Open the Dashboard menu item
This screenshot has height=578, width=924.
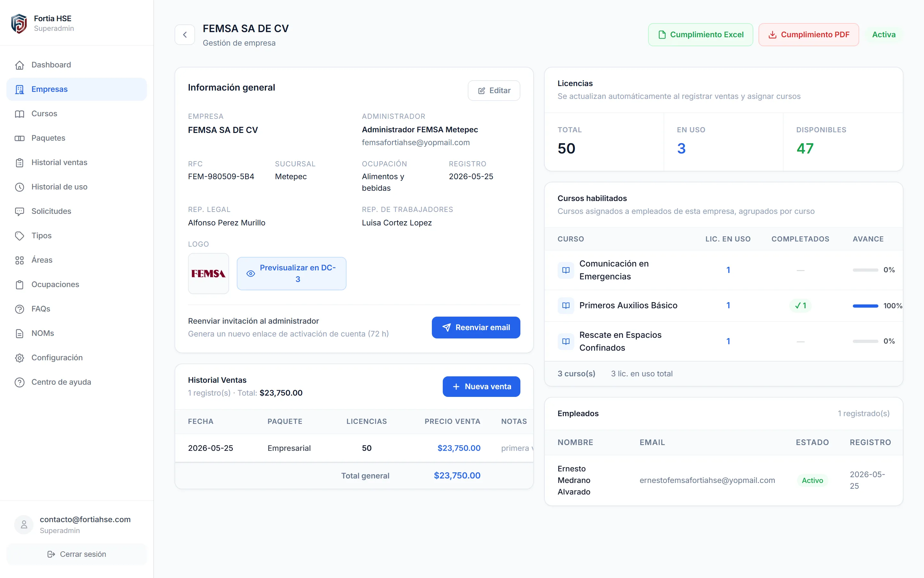(77, 65)
